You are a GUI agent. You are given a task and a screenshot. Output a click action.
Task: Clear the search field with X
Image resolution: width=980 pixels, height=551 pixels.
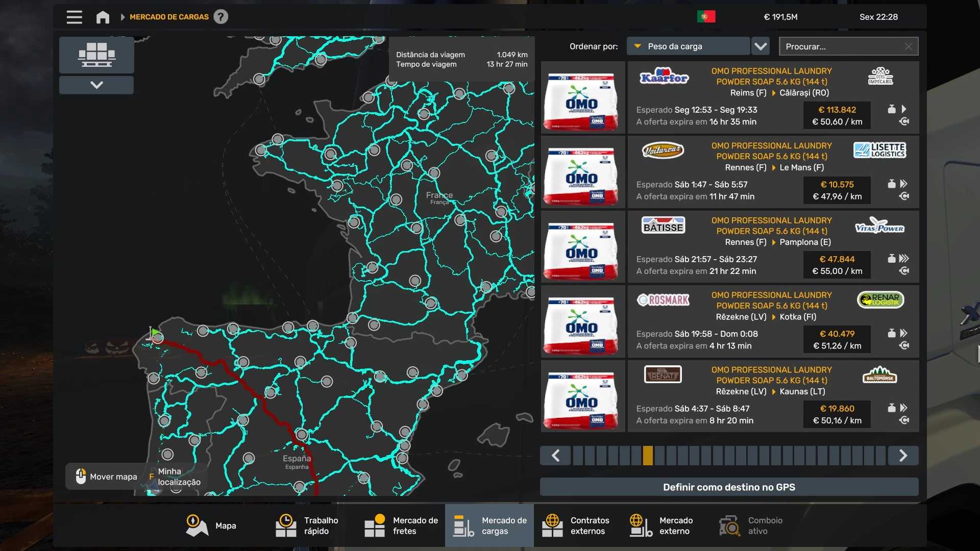pos(909,46)
